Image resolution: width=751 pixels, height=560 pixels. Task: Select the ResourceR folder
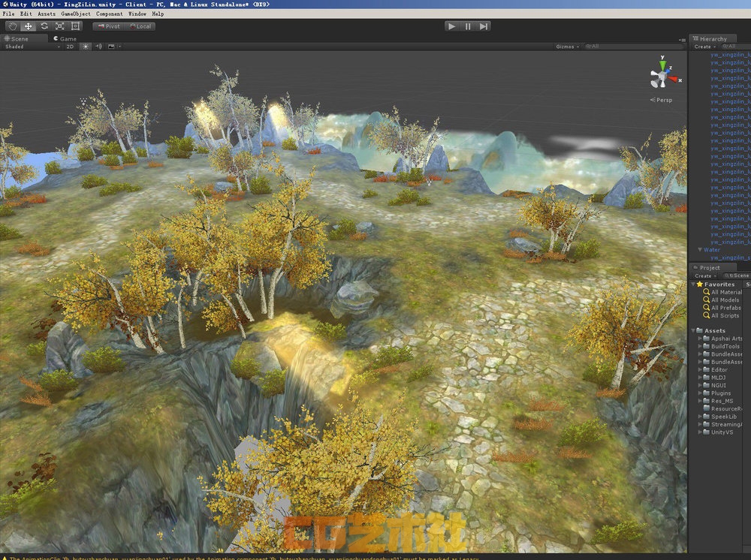click(x=726, y=409)
